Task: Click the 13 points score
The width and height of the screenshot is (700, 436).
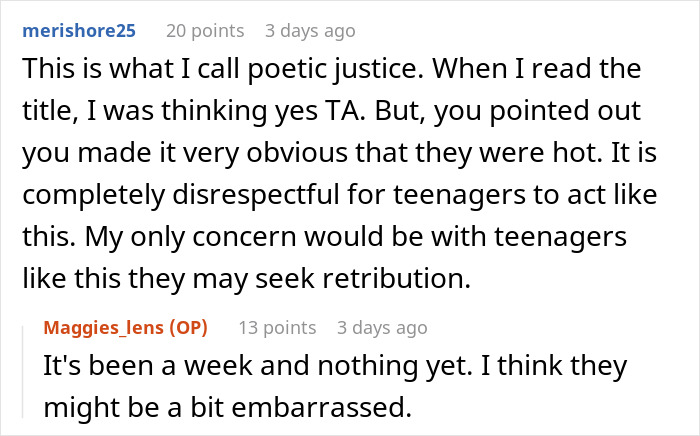Action: point(276,328)
